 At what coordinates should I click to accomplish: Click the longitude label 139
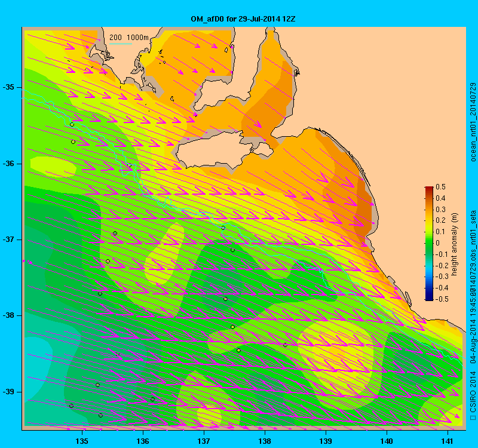tap(326, 441)
